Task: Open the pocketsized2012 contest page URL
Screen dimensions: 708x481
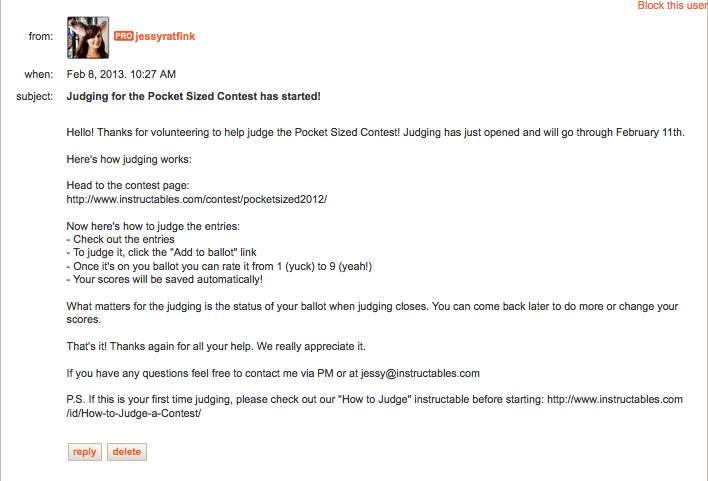Action: [196, 199]
